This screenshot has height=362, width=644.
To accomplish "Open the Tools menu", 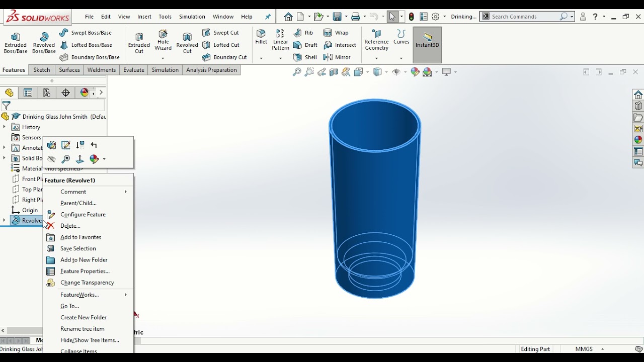I will [x=165, y=17].
